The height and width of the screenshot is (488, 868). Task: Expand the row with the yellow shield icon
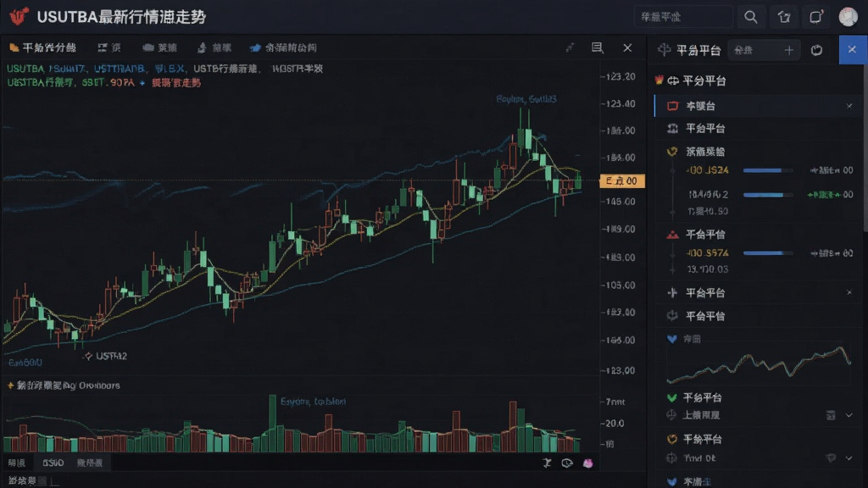(x=757, y=151)
